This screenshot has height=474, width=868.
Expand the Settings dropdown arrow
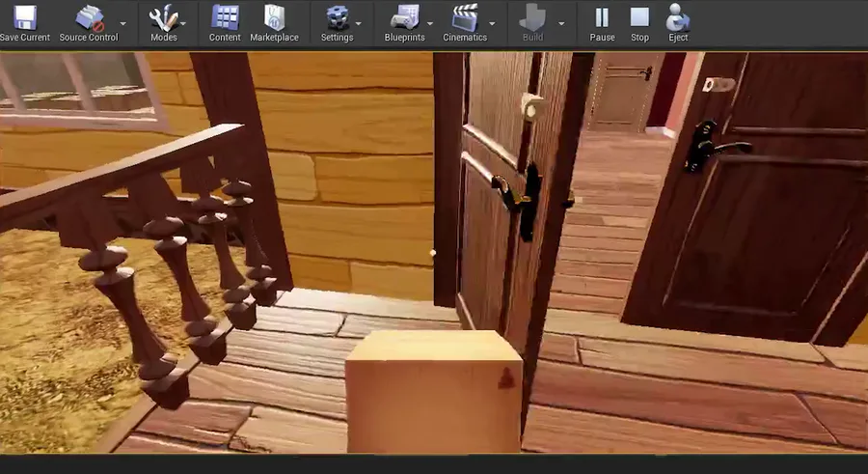pos(358,24)
